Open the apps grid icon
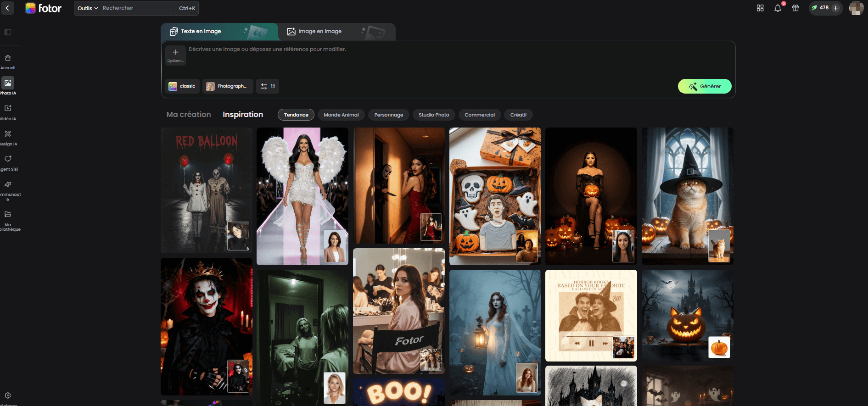 click(760, 8)
